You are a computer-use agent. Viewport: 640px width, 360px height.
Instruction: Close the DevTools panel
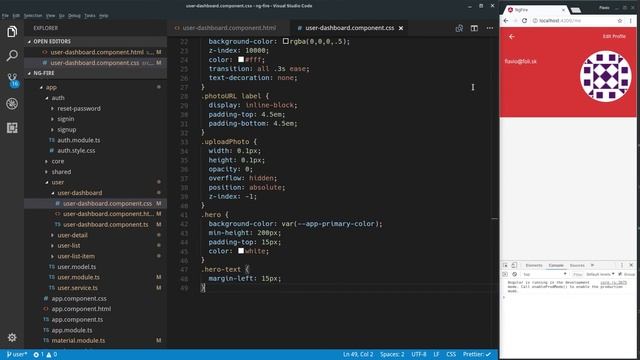(x=631, y=265)
